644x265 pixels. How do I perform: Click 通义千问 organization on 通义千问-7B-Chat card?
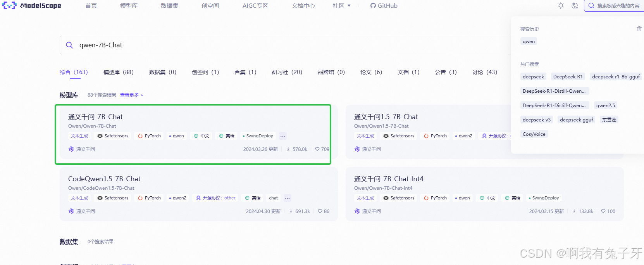82,149
